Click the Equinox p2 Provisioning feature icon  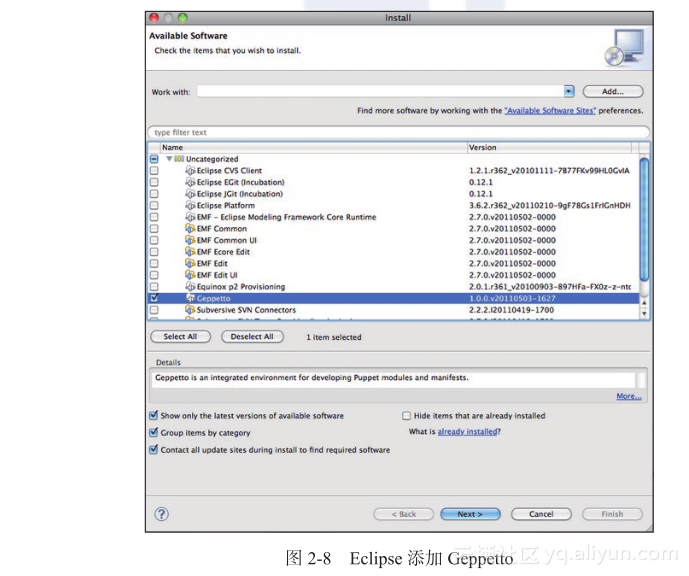point(190,287)
